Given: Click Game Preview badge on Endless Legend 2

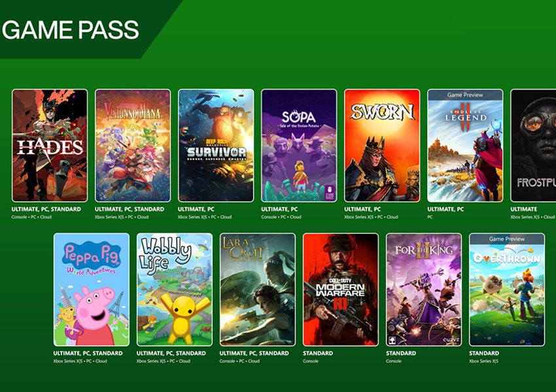Looking at the screenshot, I should (465, 95).
